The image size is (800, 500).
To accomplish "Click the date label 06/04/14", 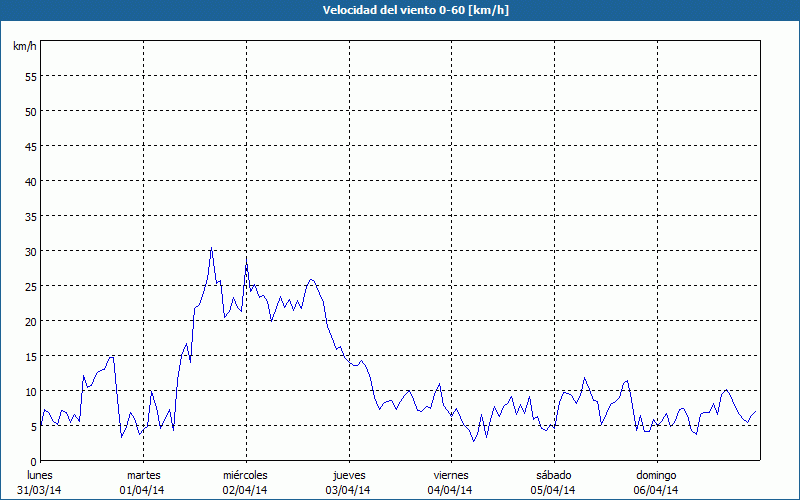I will 655,490.
